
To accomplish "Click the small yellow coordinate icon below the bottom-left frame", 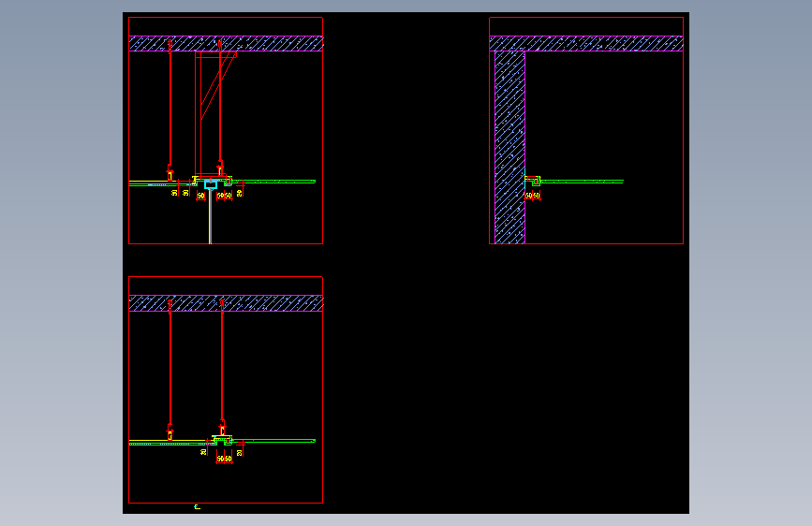I will (197, 507).
